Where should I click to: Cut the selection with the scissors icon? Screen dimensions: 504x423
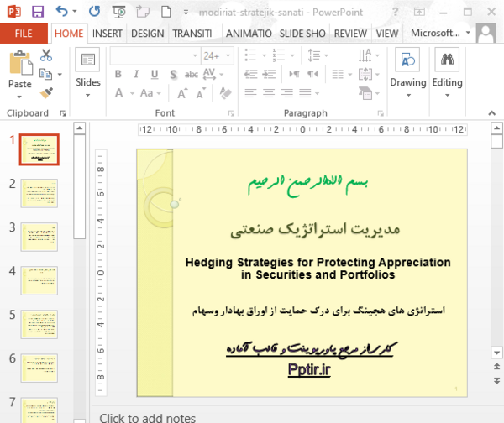[46, 55]
